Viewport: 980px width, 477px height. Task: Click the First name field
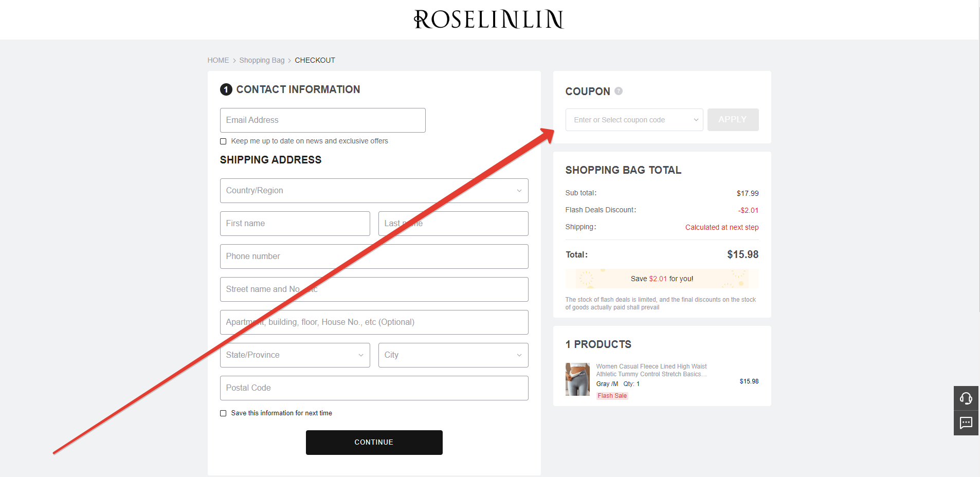(295, 224)
